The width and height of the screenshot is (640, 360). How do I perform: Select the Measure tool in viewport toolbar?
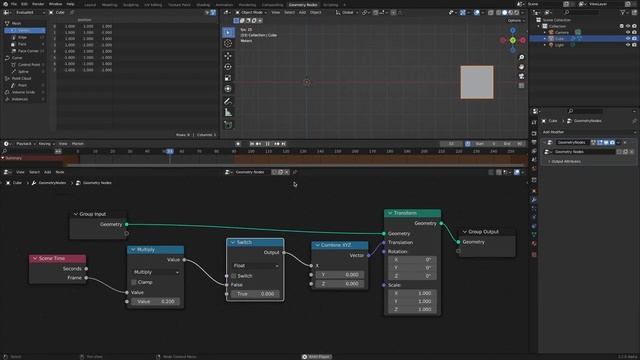point(228,112)
